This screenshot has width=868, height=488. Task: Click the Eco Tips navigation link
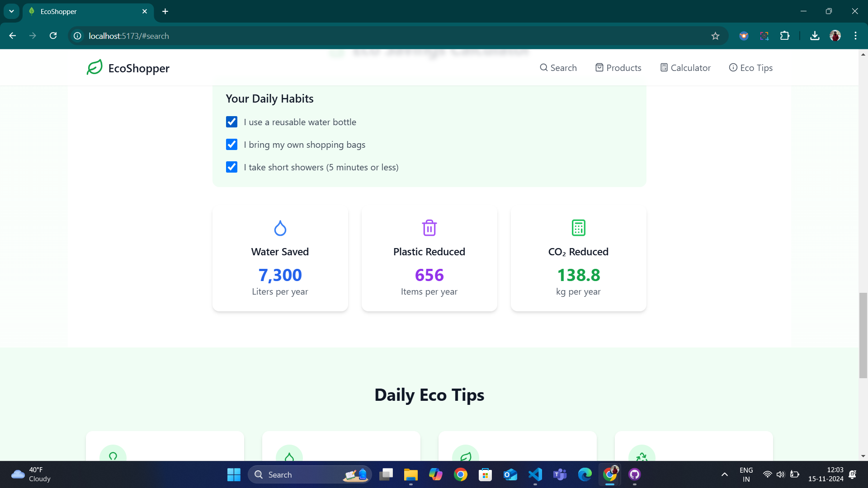point(750,68)
